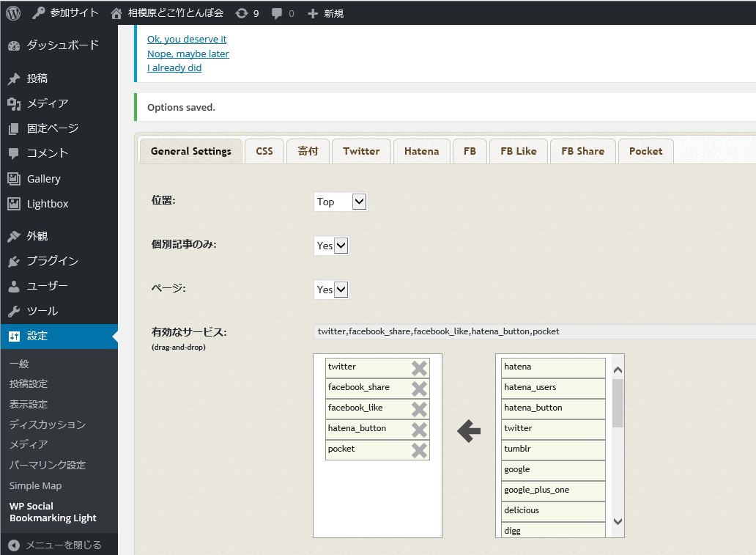Click the key icon for 参加サイト
The height and width of the screenshot is (555, 756).
[x=39, y=13]
